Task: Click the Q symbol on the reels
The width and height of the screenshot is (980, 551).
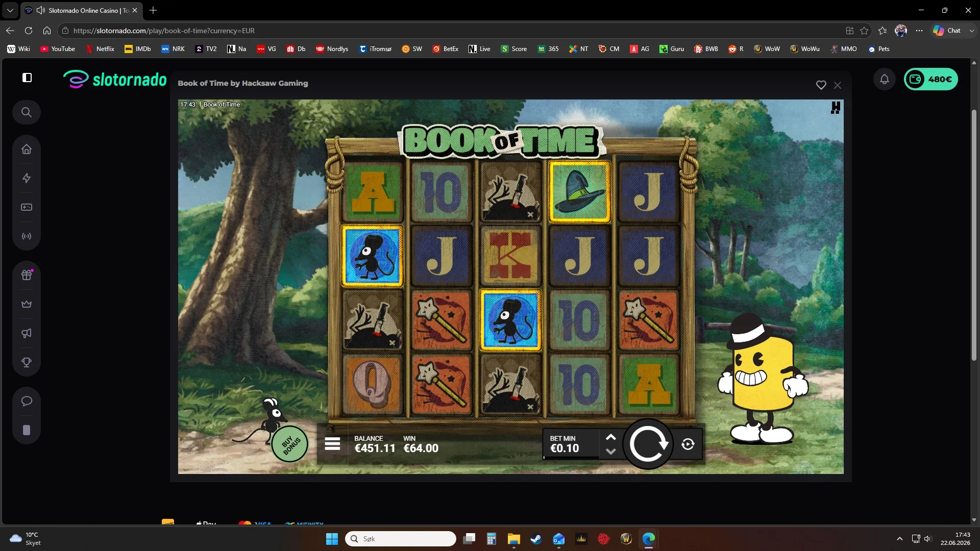Action: pos(373,384)
